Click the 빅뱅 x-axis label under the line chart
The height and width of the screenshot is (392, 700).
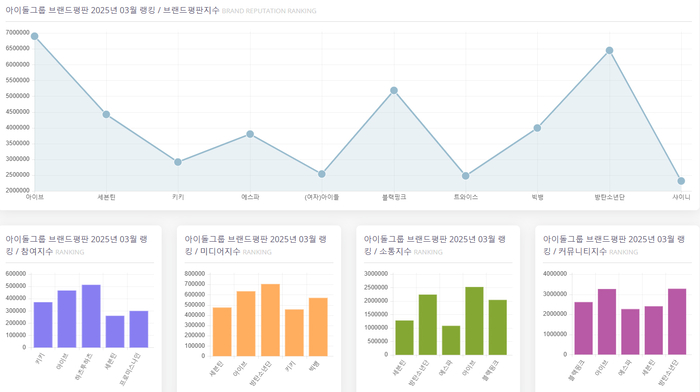click(538, 197)
